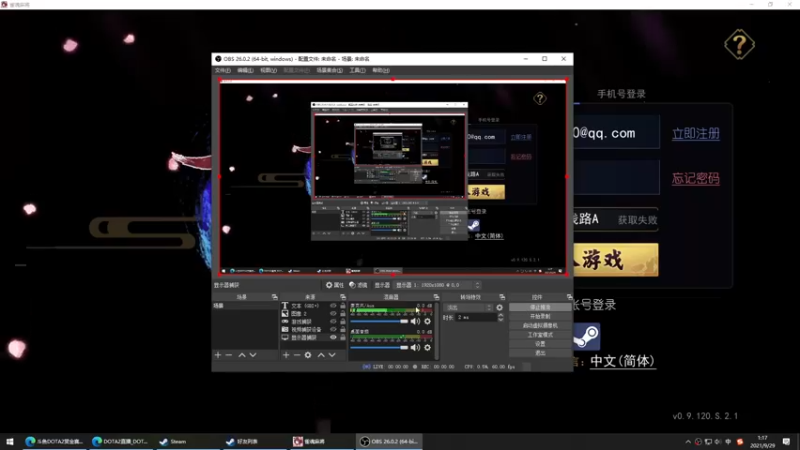Open the question mark help icon in game
This screenshot has width=800, height=450.
[x=739, y=45]
